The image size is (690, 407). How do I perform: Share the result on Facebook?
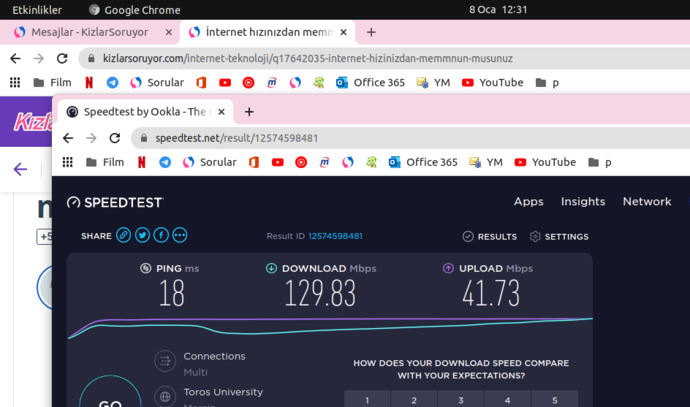161,235
